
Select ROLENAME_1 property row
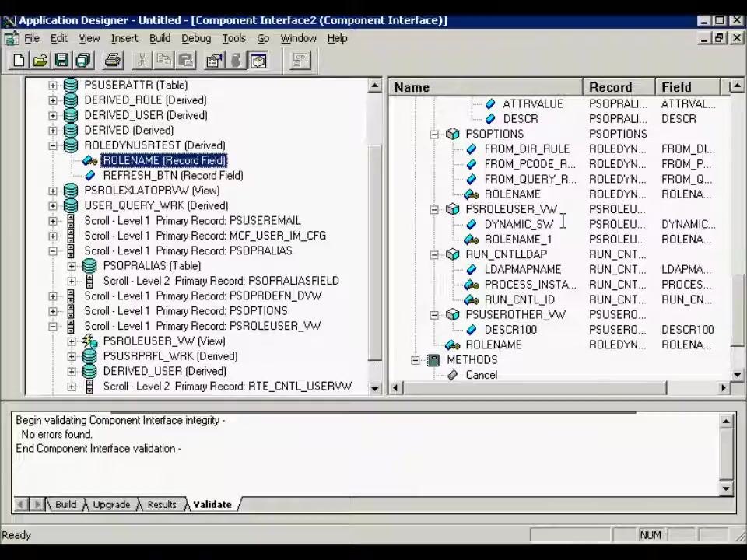pos(518,240)
